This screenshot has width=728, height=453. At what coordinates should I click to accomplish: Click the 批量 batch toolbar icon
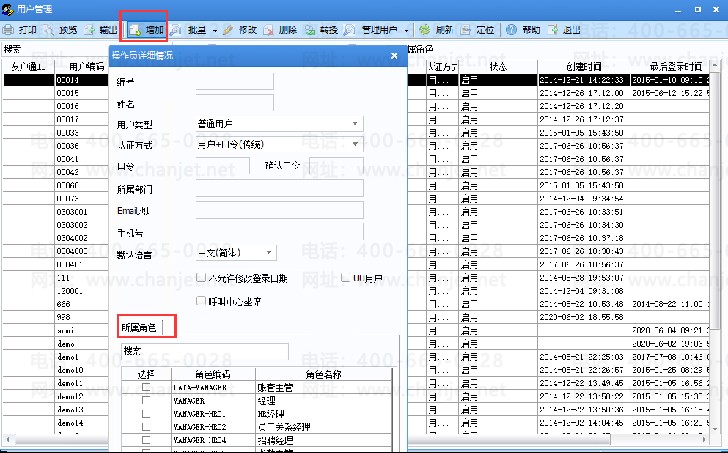coord(176,30)
